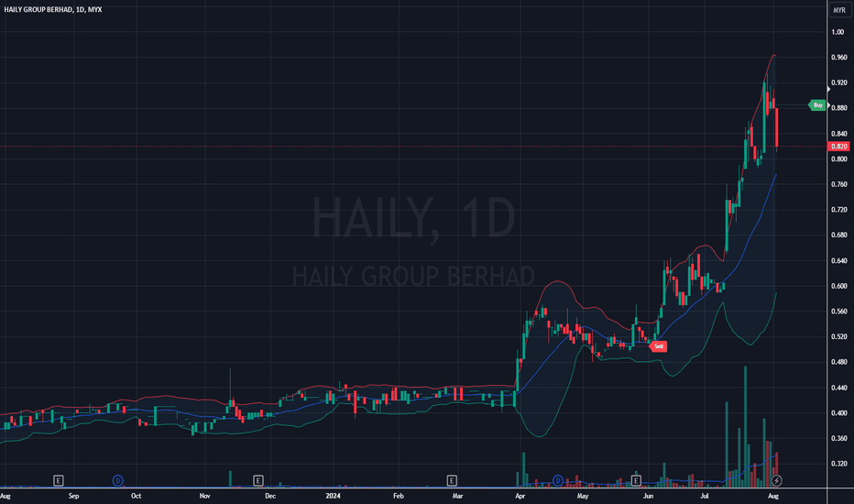Screen dimensions: 854x504
Task: Click the earnings 'E' marker near Sep
Action: 59,480
